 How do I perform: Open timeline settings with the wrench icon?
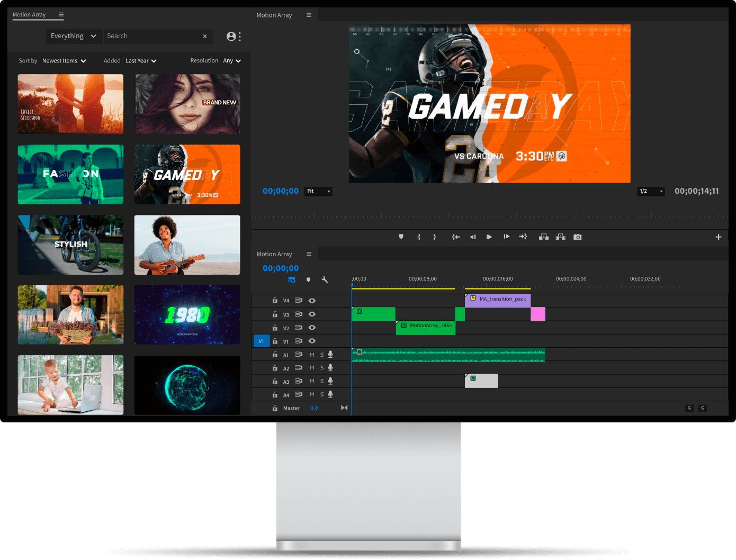(325, 279)
